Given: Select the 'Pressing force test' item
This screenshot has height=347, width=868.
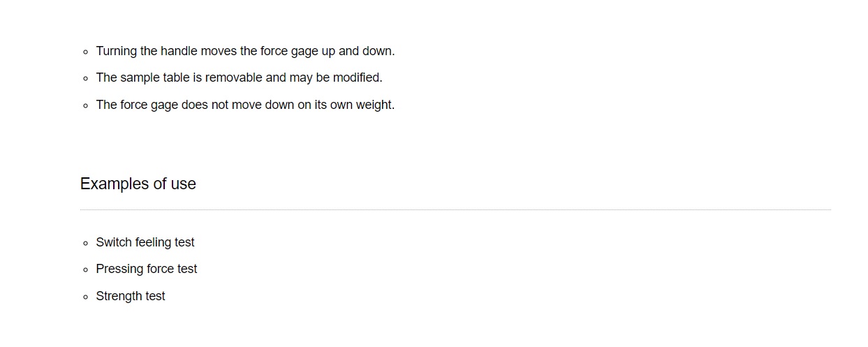Looking at the screenshot, I should pos(147,269).
